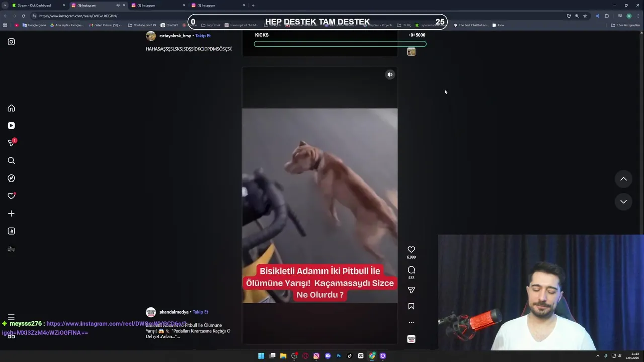Image resolution: width=644 pixels, height=362 pixels.
Task: Open Windows Start menu
Action: [261, 356]
